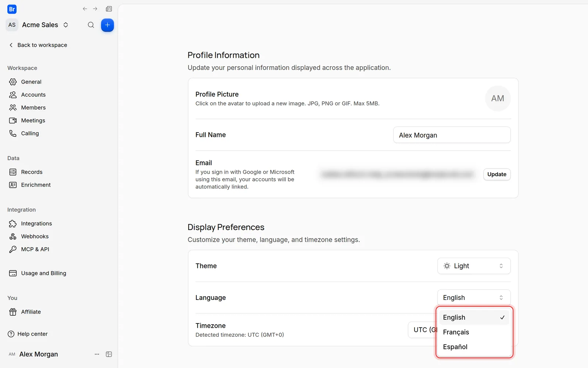Click Back to workspace
Screen dimensions: 588x368
pos(38,45)
